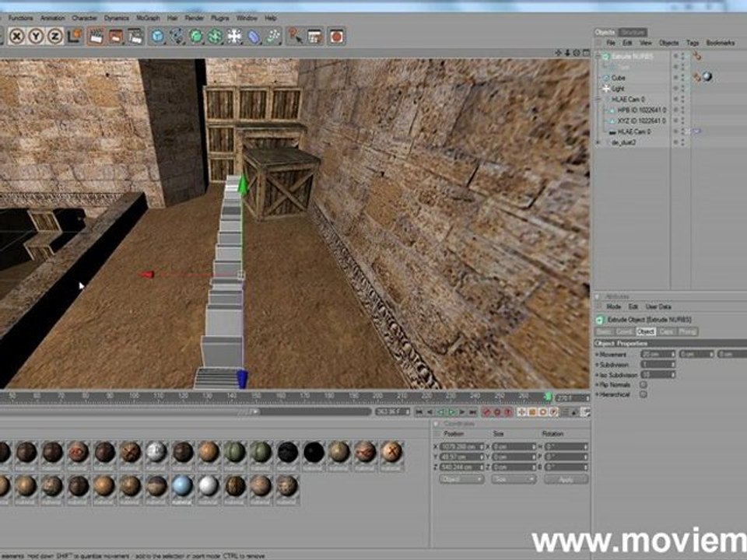Image resolution: width=747 pixels, height=560 pixels.
Task: Select the Cube object in tree
Action: click(x=618, y=77)
